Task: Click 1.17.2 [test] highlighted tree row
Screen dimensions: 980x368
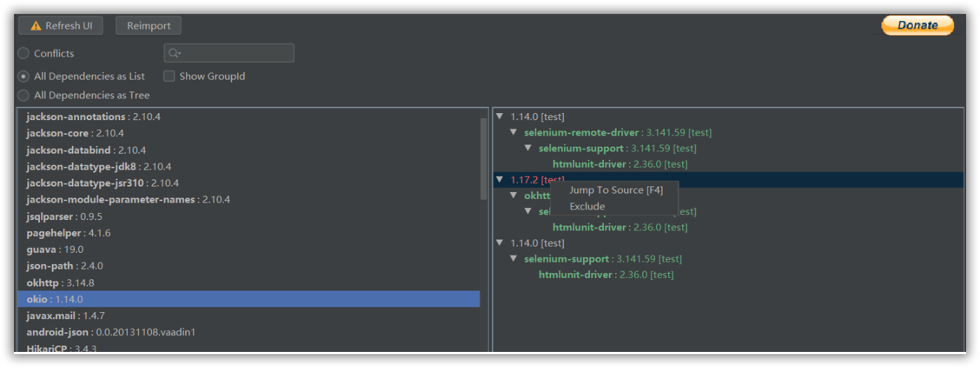Action: [x=728, y=179]
